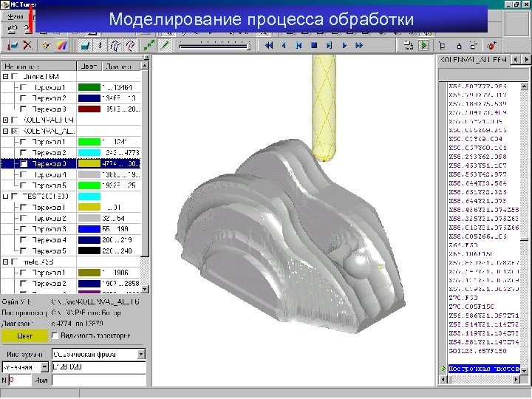Play the simulation with single right arrow
Viewport: 532px width, 399px height.
coord(344,45)
